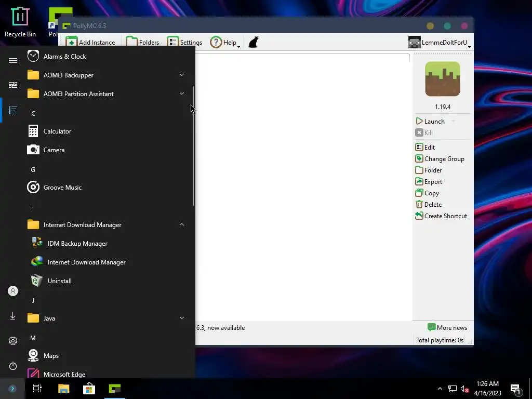Viewport: 532px width, 399px height.
Task: Open PollyMC Settings
Action: [x=184, y=42]
